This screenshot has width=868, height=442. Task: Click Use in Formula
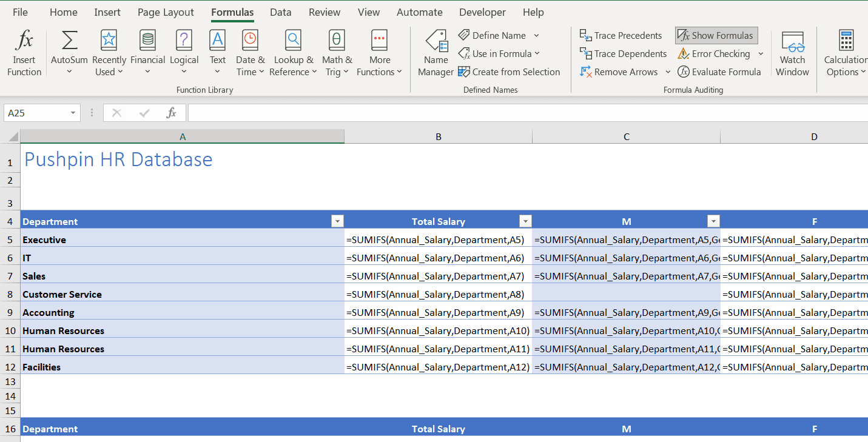pos(499,53)
